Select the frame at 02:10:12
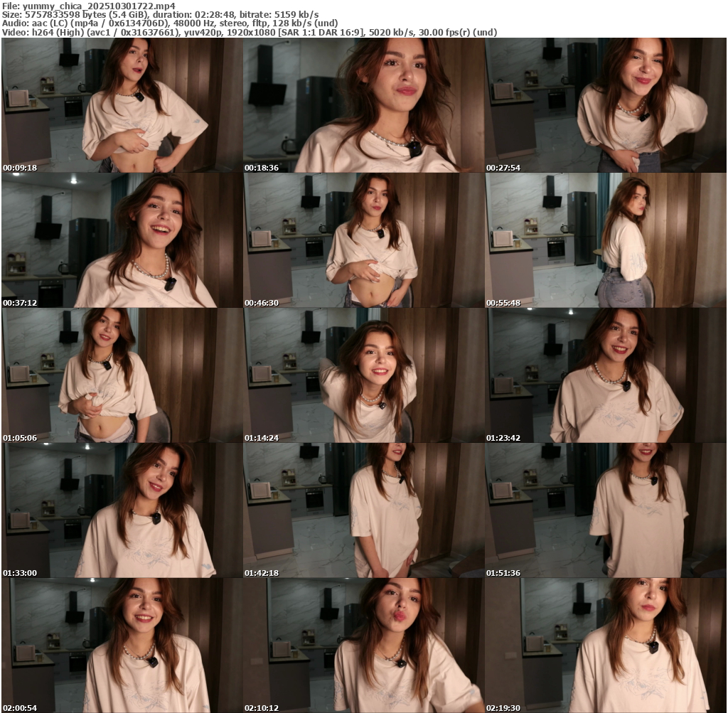Screen dimensions: 728x713 (x=363, y=645)
